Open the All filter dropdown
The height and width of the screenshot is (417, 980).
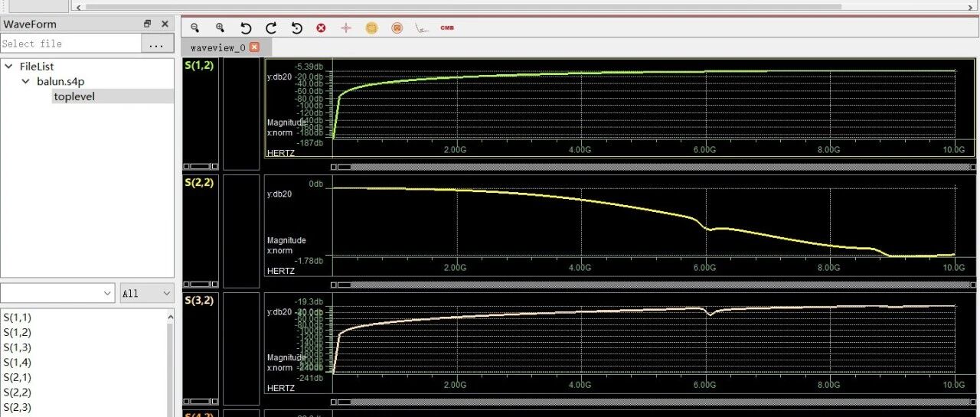[x=147, y=293]
